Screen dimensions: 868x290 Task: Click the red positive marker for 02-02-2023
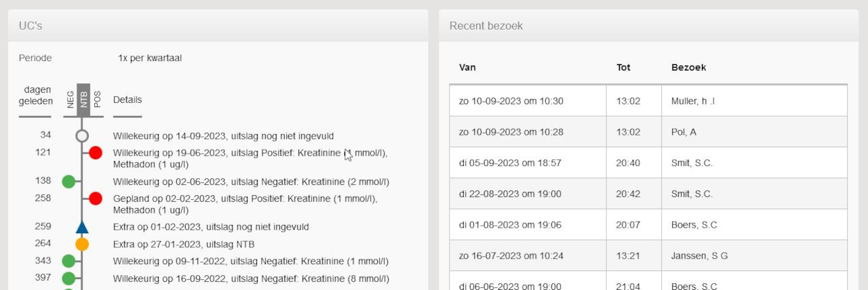click(x=96, y=199)
